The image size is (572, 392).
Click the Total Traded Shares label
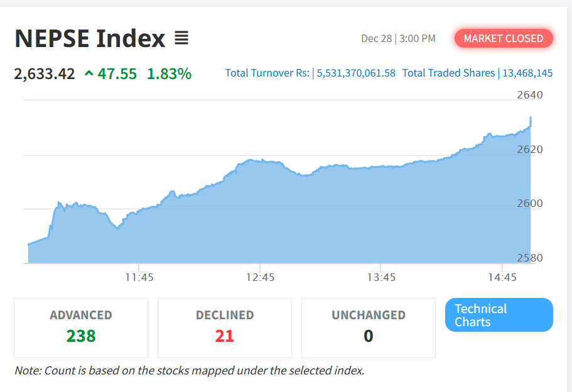(x=448, y=73)
